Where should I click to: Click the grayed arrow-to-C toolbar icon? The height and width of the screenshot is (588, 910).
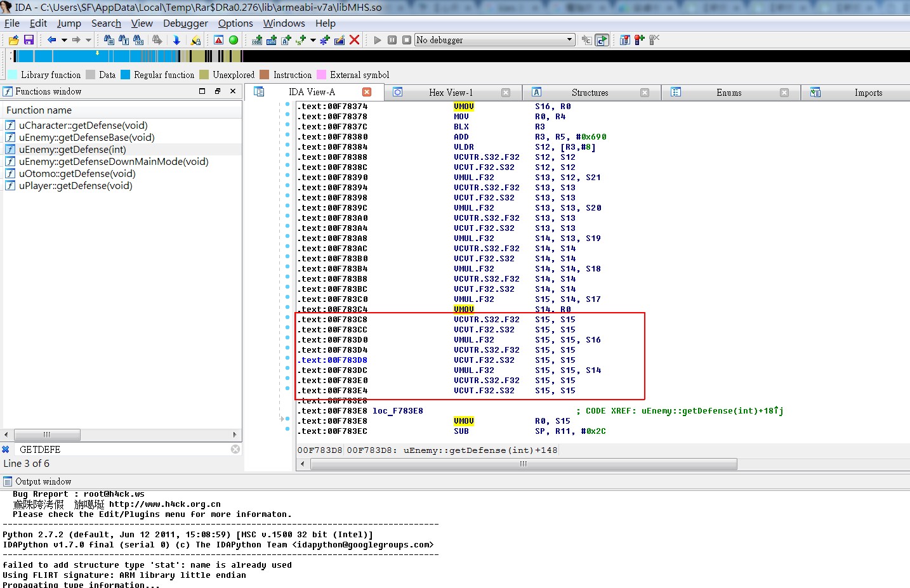click(x=586, y=40)
